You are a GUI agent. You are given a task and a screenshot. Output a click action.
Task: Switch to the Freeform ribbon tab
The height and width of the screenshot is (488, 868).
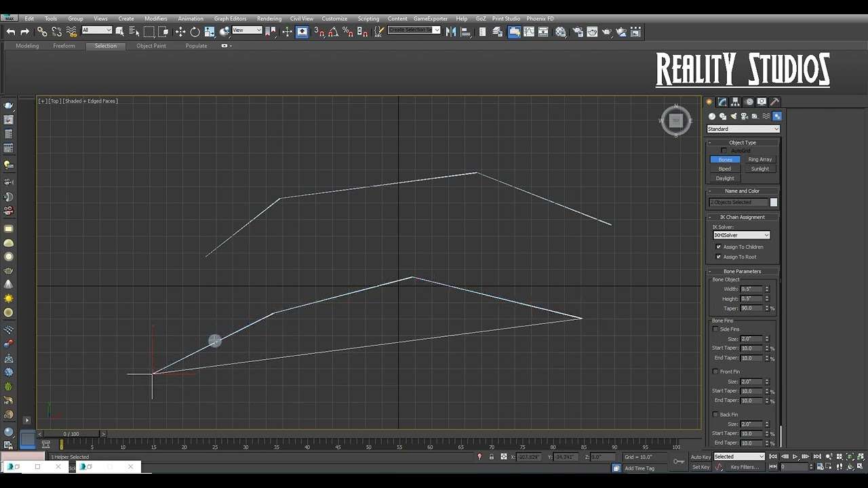pyautogui.click(x=64, y=46)
